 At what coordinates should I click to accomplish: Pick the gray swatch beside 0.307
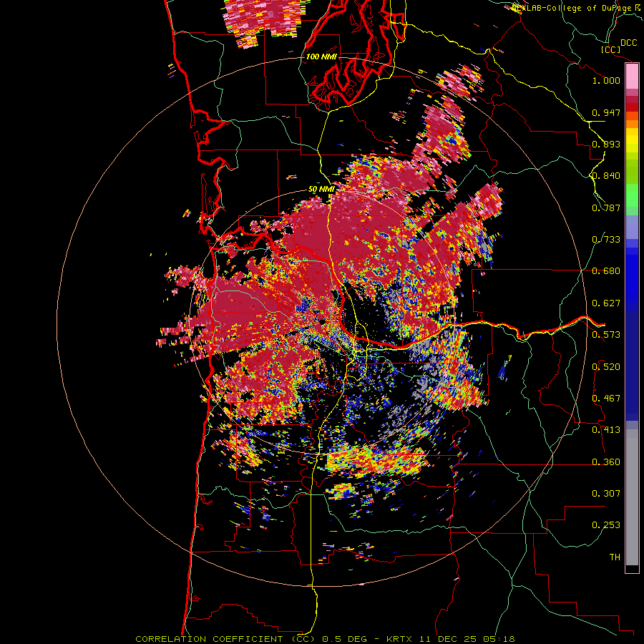click(632, 497)
